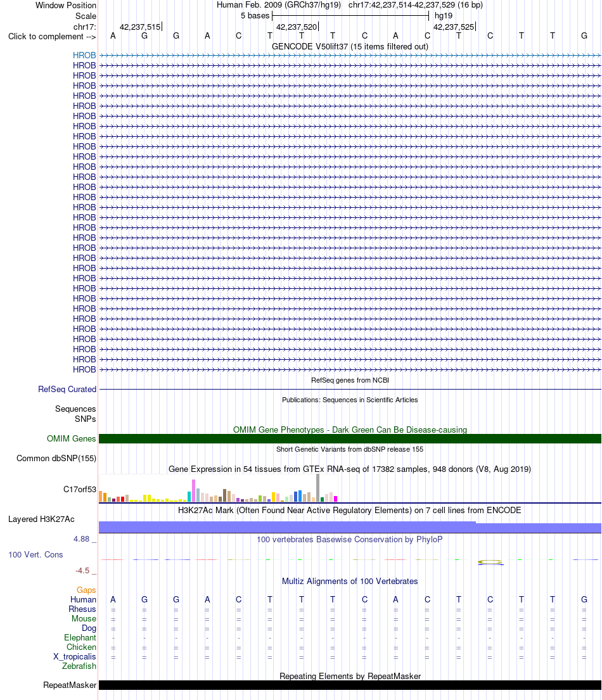The image size is (602, 700).
Task: Click the OMIM Genes label
Action: click(x=72, y=439)
